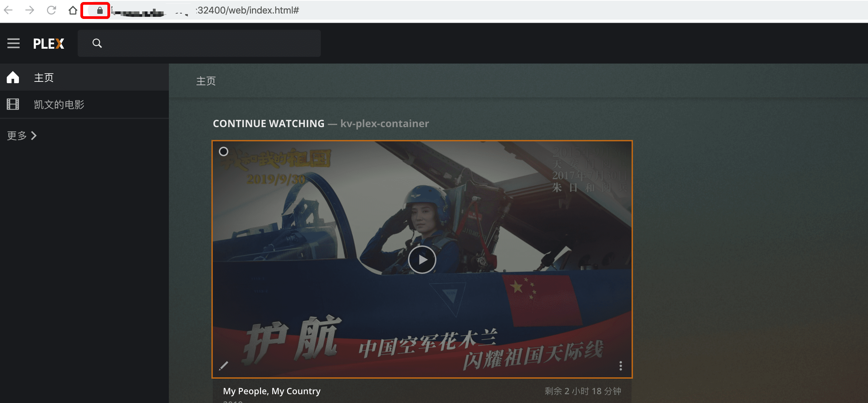Expand the 更多 sidebar section
The width and height of the screenshot is (868, 403).
[22, 136]
